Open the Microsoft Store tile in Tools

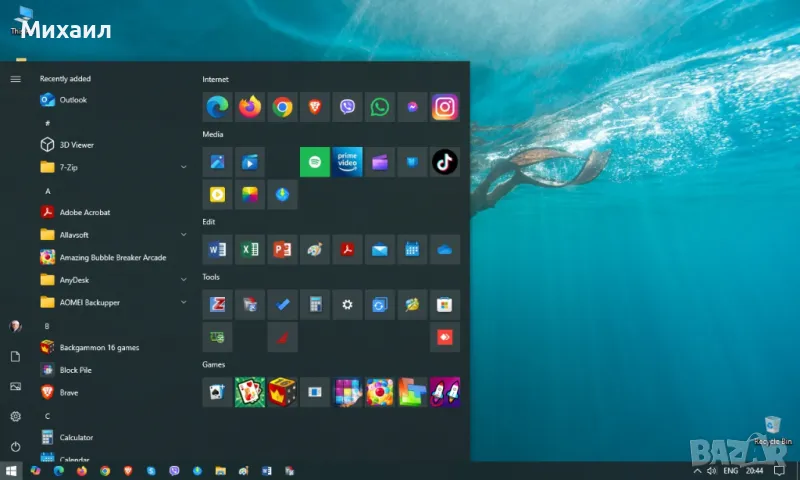tap(444, 304)
